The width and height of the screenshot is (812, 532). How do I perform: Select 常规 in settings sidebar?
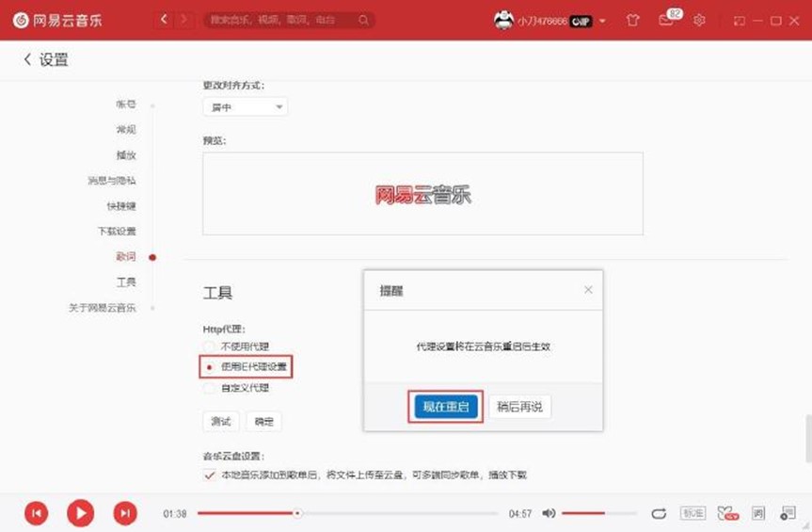126,130
